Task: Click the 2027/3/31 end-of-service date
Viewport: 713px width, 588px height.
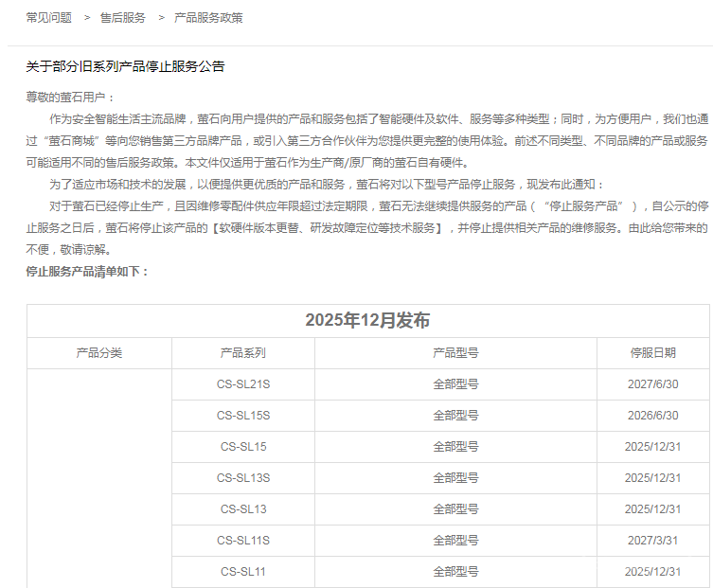Action: pos(653,540)
